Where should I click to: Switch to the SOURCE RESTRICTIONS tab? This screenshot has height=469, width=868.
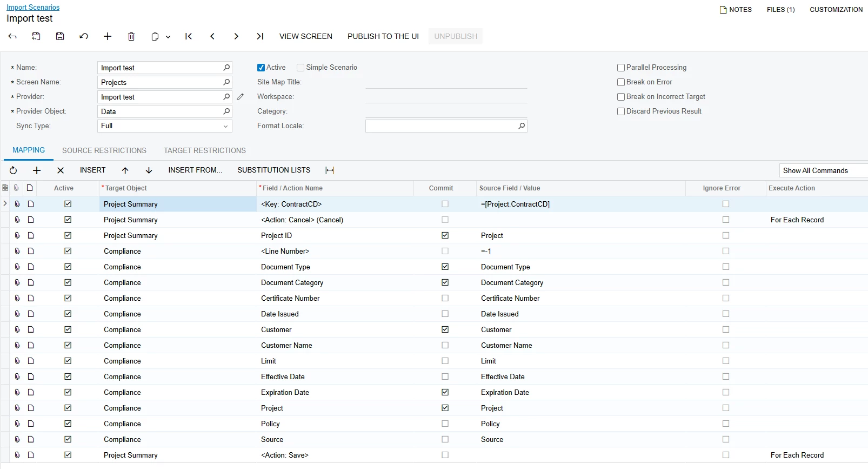click(104, 151)
